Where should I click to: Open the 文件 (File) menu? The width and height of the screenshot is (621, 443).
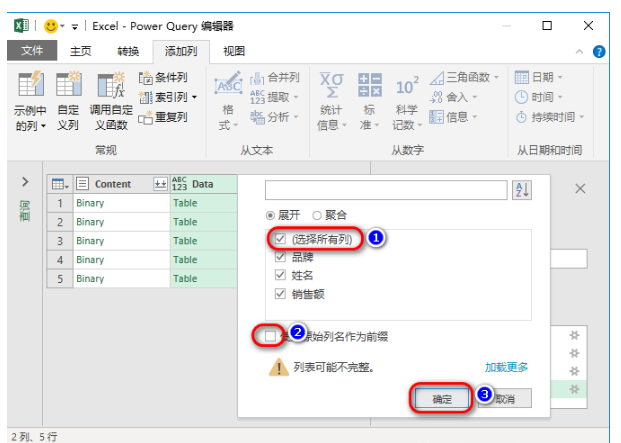32,51
